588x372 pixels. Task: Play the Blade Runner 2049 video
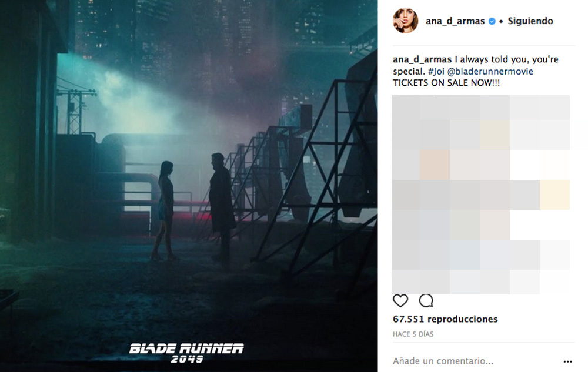pos(189,186)
